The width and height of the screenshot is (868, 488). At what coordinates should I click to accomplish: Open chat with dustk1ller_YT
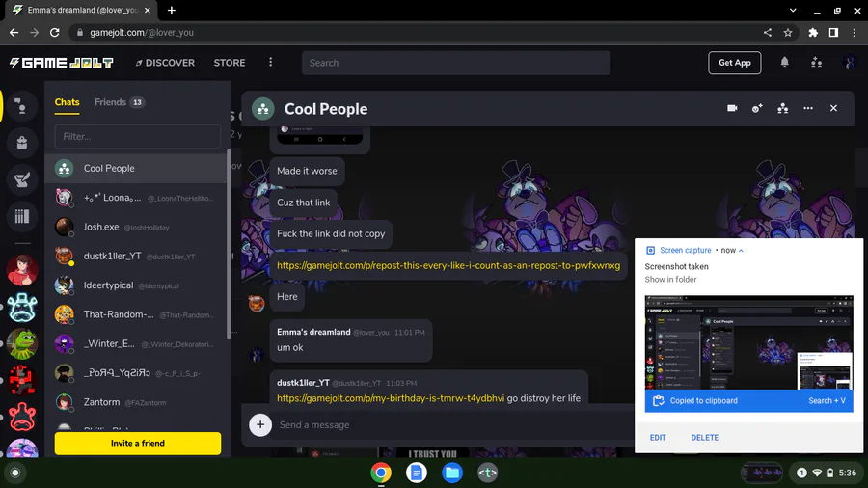tap(136, 257)
